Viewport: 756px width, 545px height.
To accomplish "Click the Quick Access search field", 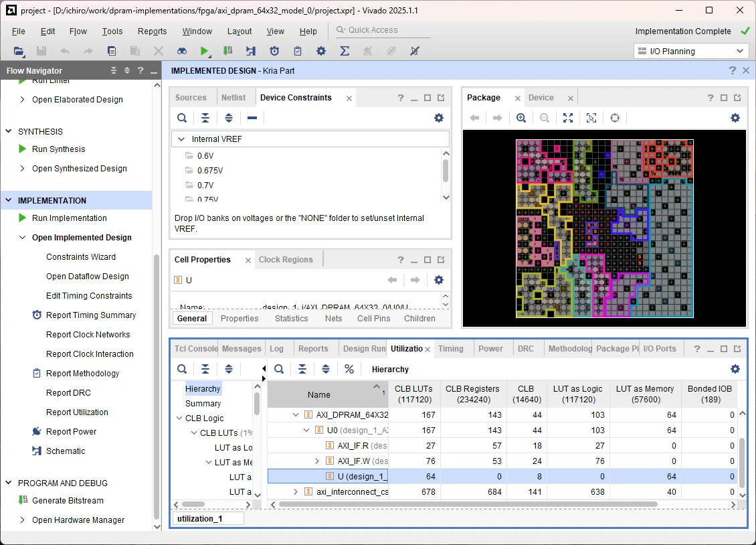I will pyautogui.click(x=383, y=30).
